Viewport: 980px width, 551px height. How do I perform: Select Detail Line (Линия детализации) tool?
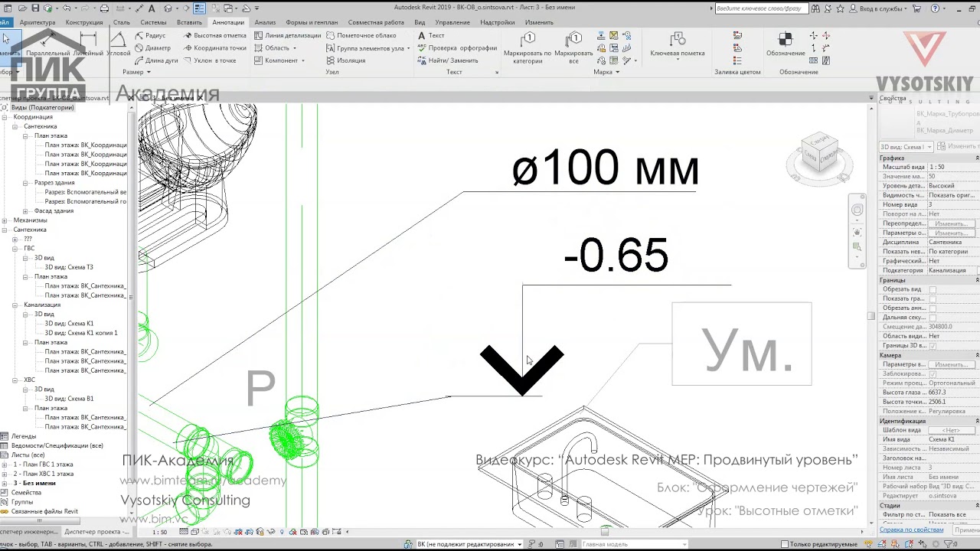(x=288, y=36)
